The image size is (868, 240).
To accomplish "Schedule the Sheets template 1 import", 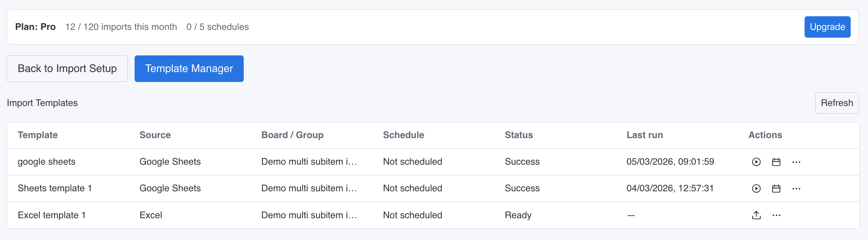I will pos(776,189).
